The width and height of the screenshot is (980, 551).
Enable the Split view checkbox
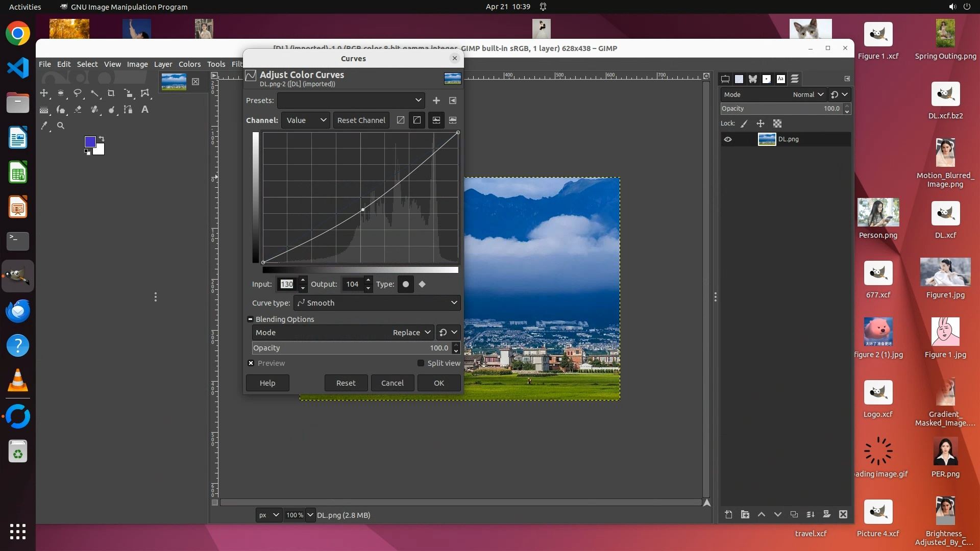coord(421,363)
